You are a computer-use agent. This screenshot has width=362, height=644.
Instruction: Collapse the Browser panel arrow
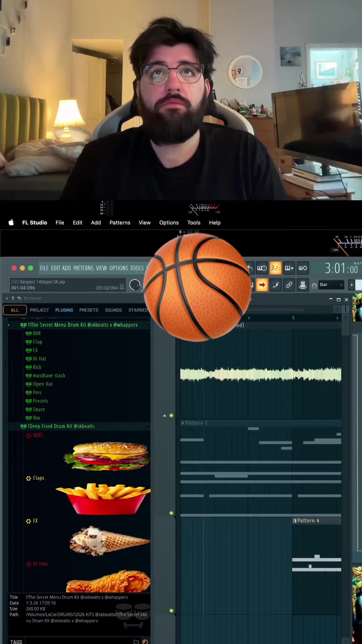7,298
